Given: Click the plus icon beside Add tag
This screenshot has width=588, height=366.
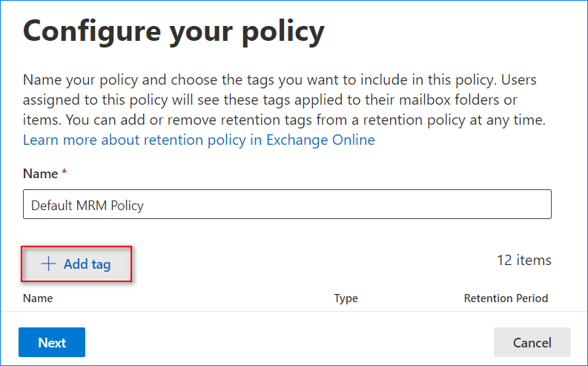Looking at the screenshot, I should (48, 264).
